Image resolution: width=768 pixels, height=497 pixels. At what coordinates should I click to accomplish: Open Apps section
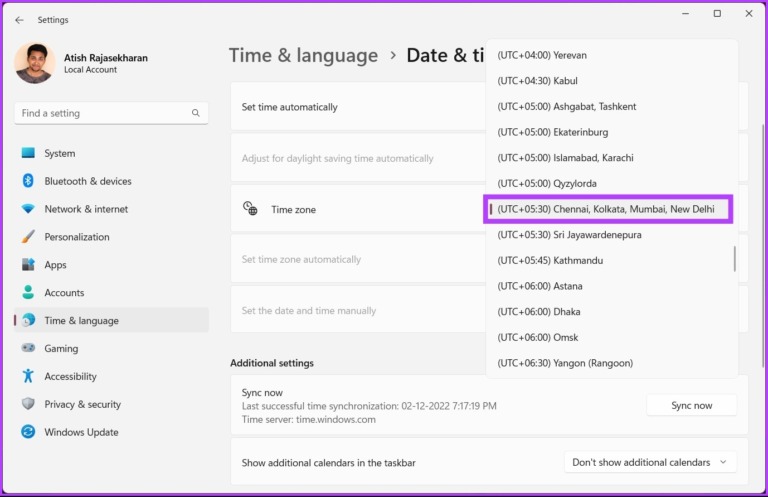coord(111,265)
